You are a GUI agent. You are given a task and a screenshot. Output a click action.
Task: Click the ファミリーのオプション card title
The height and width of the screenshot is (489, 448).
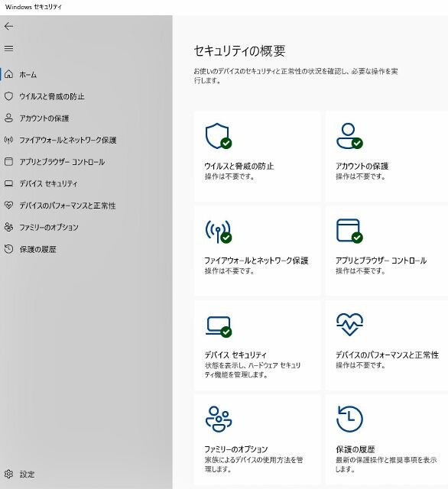236,449
